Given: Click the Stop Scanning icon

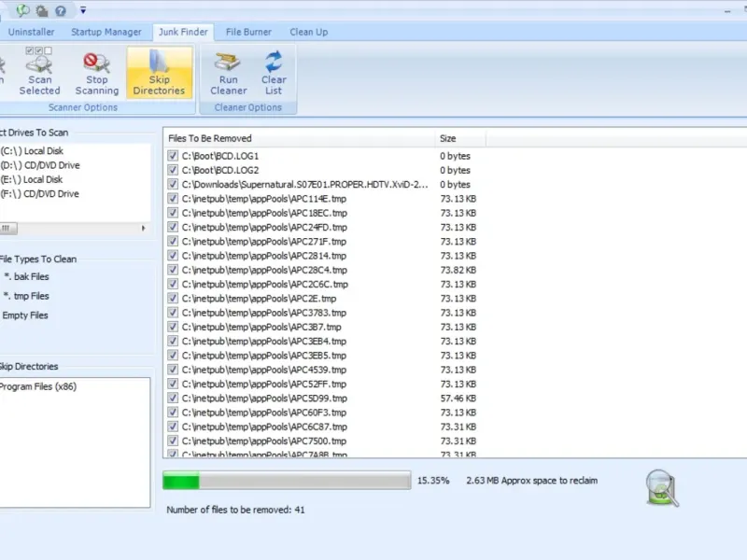Looking at the screenshot, I should pos(97,72).
